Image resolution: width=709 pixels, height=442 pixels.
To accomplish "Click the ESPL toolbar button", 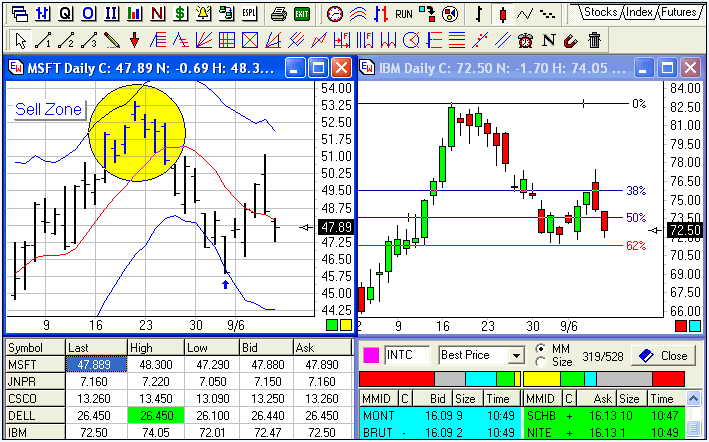I will (249, 14).
